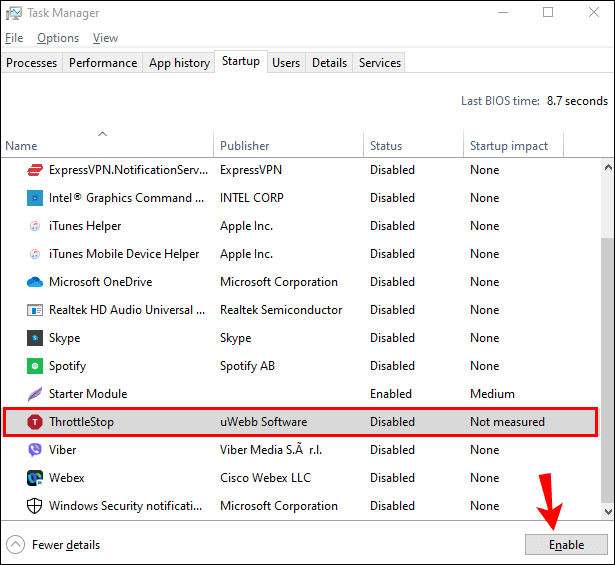Click the uWebb Software publisher cell
The image size is (615, 565).
(264, 422)
